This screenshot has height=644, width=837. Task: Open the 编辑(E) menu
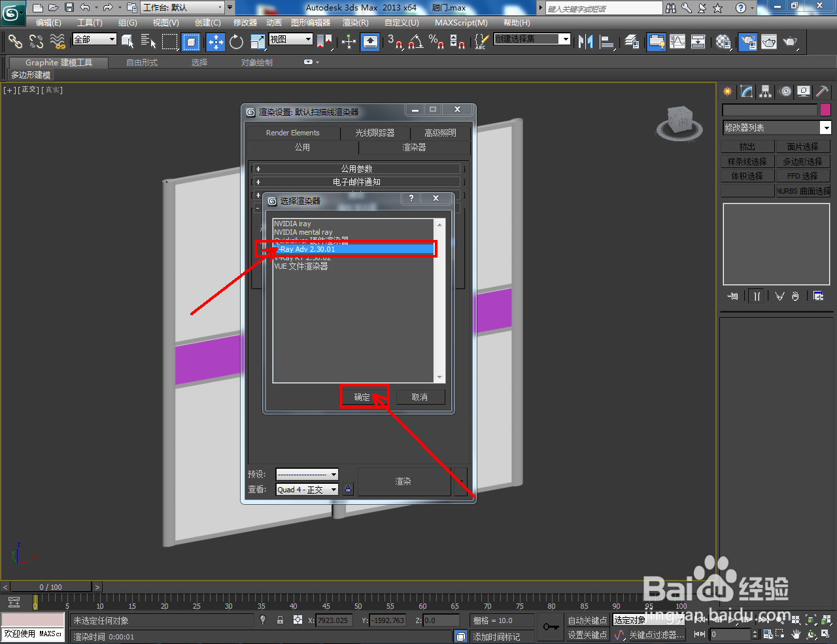pyautogui.click(x=48, y=22)
